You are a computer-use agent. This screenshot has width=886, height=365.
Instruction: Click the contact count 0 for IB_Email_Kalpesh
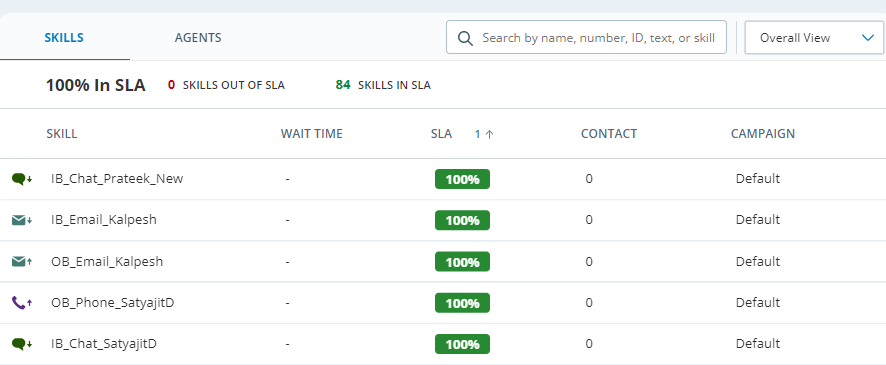coord(589,220)
